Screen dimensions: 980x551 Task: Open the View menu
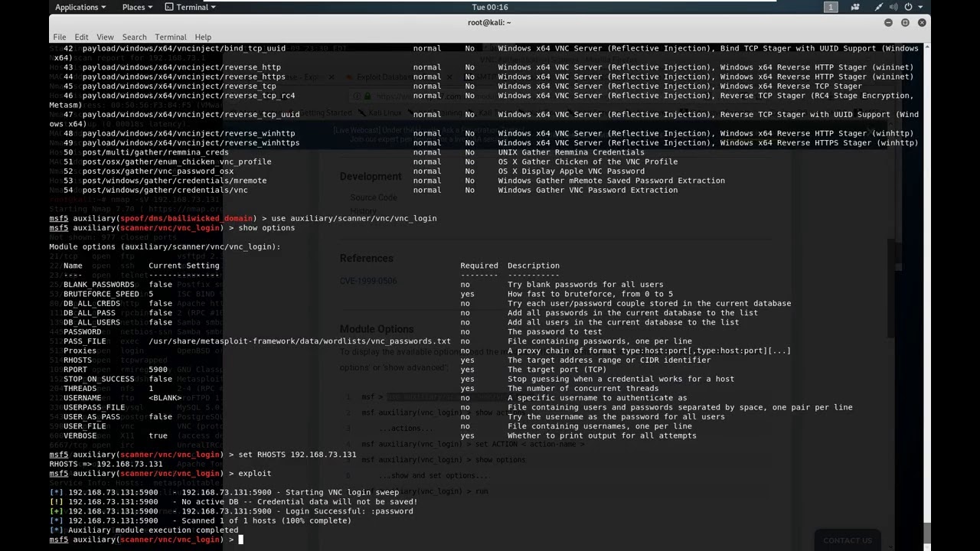click(105, 37)
